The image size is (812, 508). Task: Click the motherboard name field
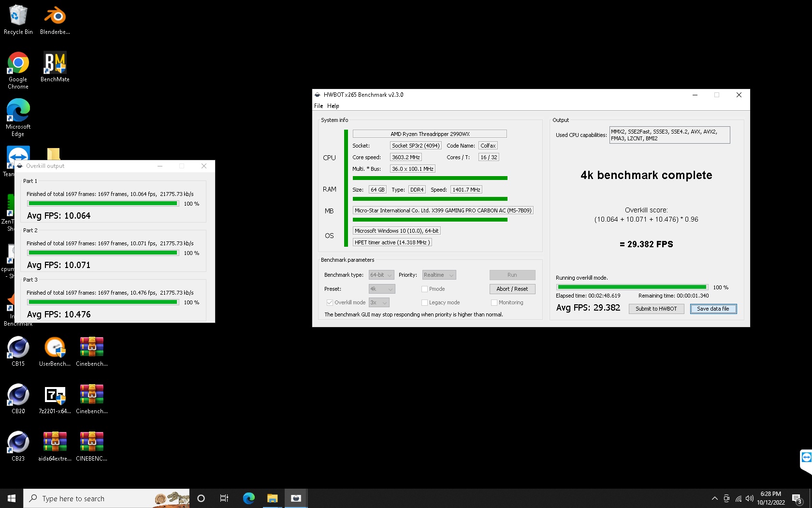443,210
